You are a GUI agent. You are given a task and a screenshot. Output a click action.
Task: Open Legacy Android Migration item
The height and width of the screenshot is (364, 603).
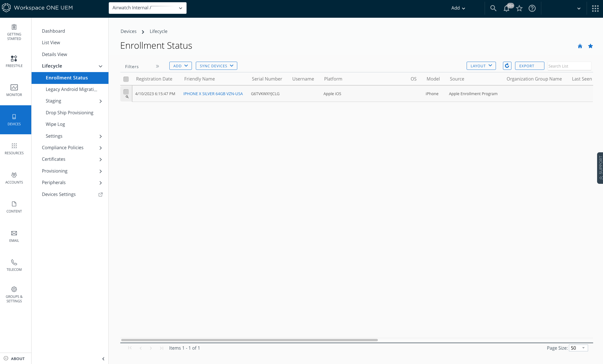coord(72,89)
